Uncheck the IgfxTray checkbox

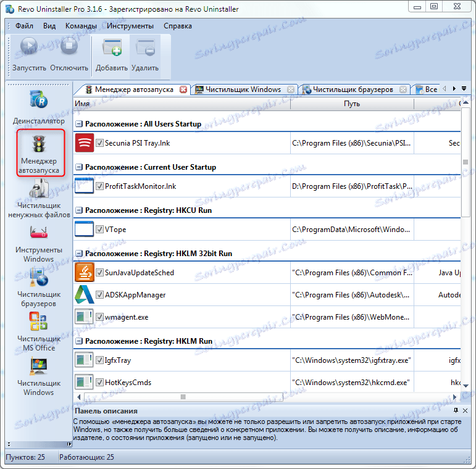pos(99,360)
